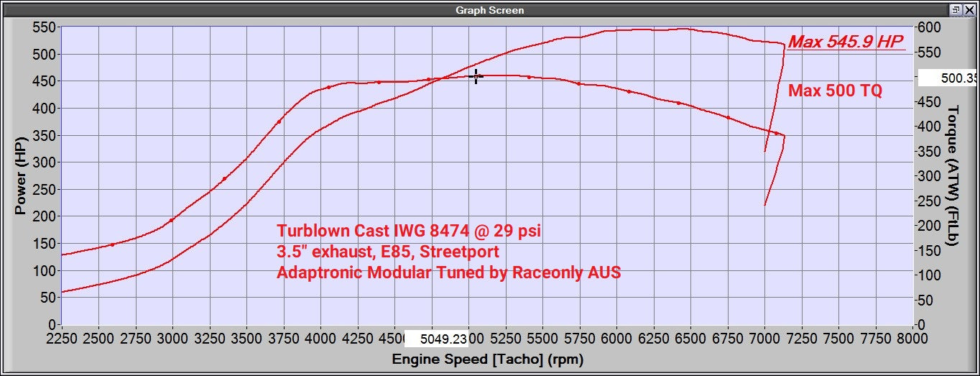Click the Max 500 TQ annotation
The image size is (980, 376).
tap(835, 91)
